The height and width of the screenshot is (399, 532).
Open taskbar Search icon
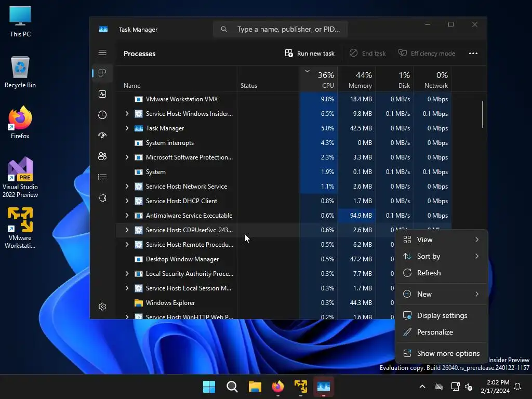(232, 387)
